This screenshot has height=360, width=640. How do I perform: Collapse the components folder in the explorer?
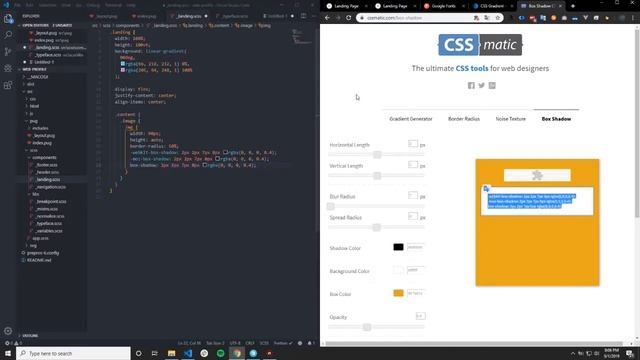pos(43,158)
